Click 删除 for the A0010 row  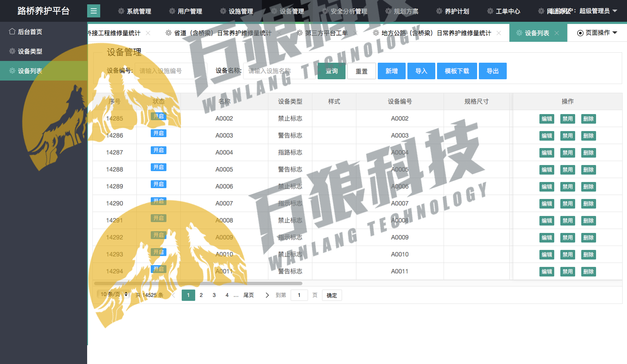click(589, 255)
